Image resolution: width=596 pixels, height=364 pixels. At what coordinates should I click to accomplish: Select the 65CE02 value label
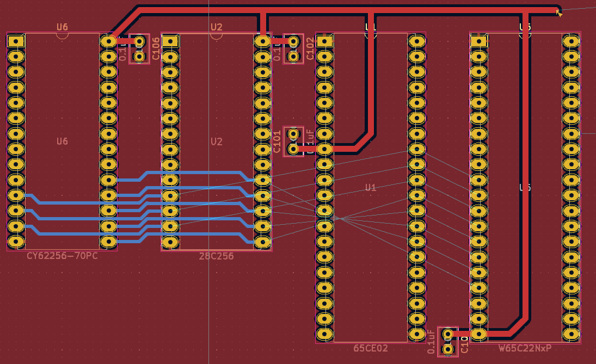[371, 348]
